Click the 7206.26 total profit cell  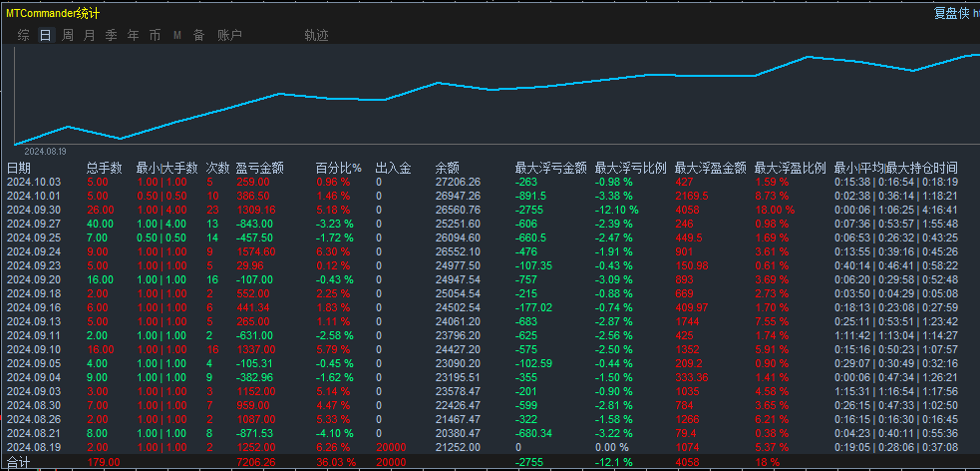click(x=256, y=462)
